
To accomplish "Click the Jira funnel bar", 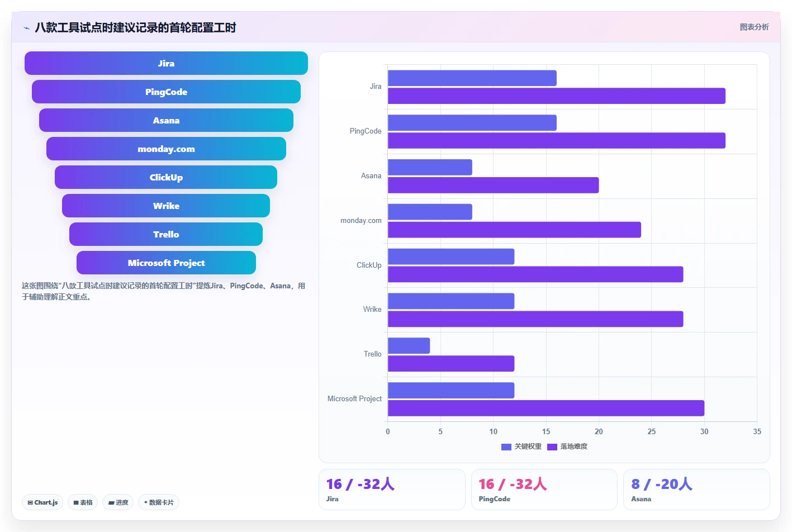I will click(x=166, y=63).
